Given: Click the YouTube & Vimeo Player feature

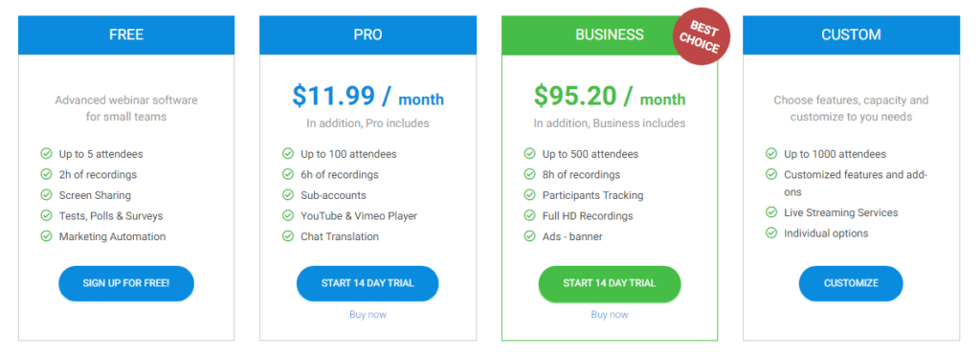Looking at the screenshot, I should pos(359,215).
